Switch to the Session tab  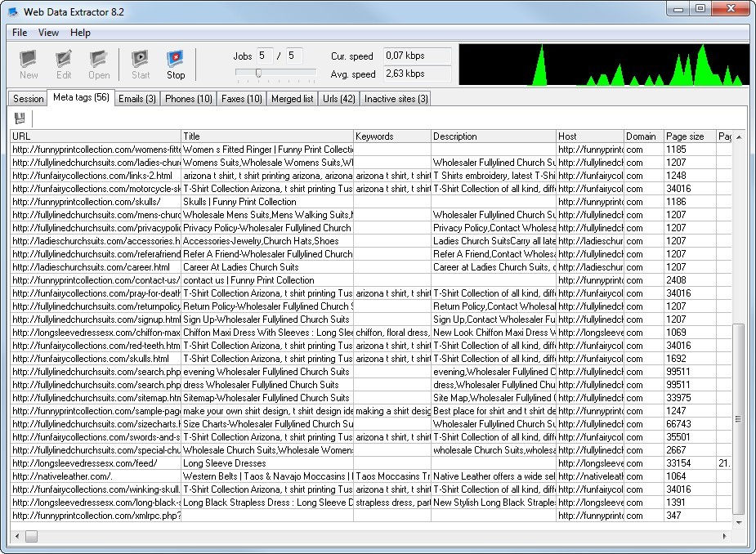pyautogui.click(x=28, y=98)
